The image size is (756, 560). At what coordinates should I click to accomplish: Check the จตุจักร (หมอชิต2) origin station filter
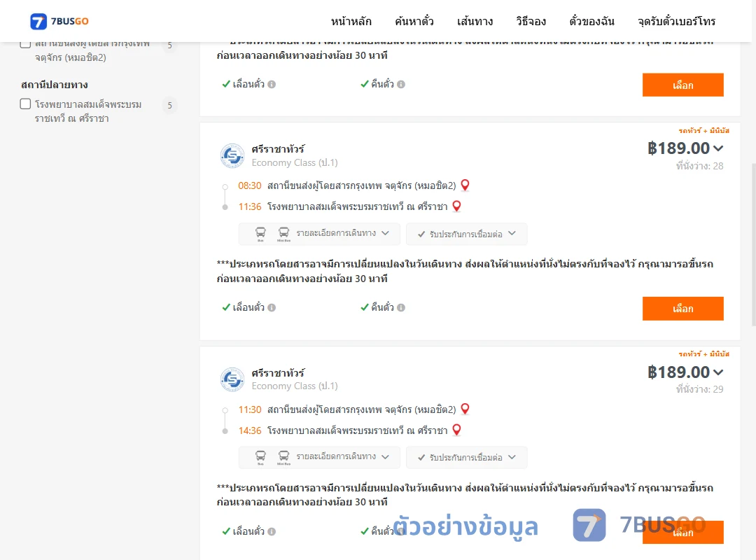tap(26, 44)
